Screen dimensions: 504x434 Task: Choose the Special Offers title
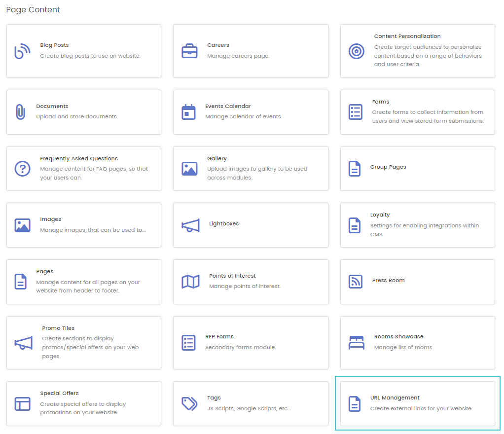60,393
